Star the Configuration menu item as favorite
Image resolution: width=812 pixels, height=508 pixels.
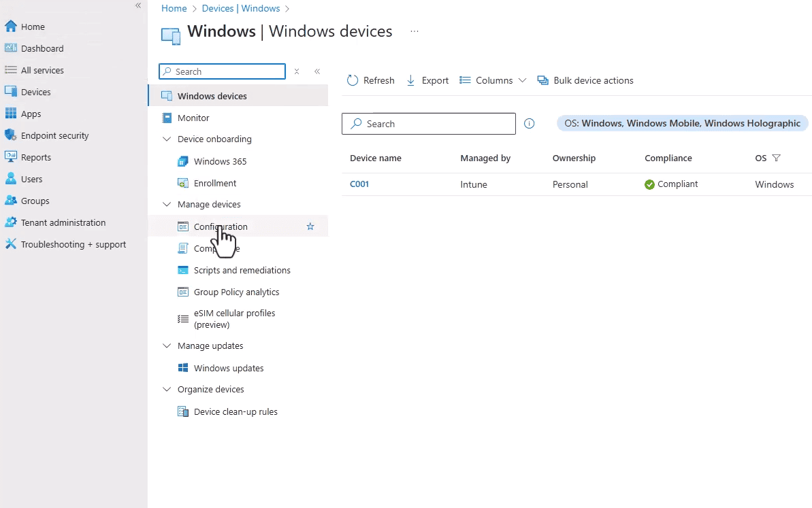[x=310, y=226]
